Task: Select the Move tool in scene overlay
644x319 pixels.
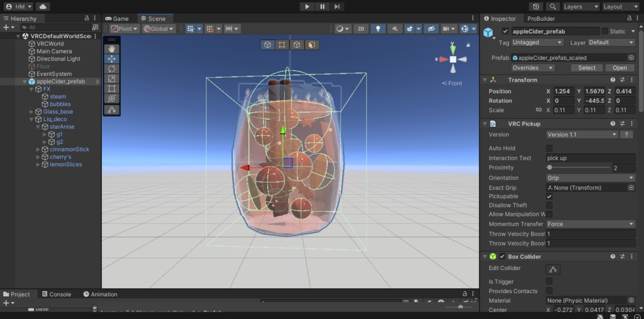Action: coord(111,59)
